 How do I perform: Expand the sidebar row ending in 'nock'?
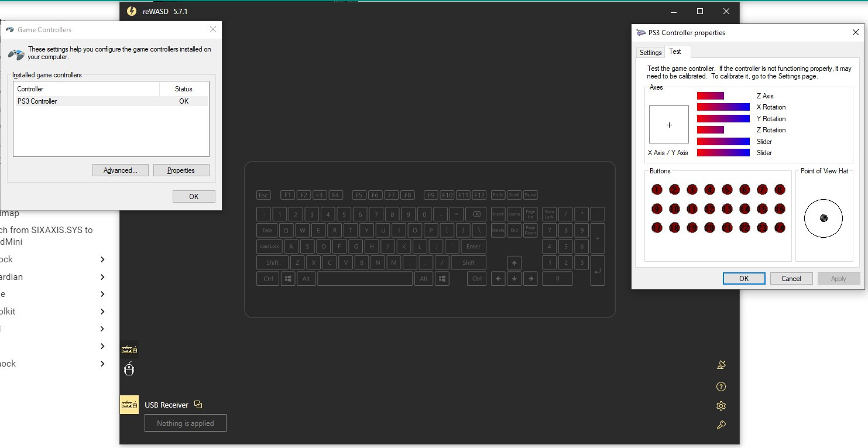pyautogui.click(x=102, y=364)
